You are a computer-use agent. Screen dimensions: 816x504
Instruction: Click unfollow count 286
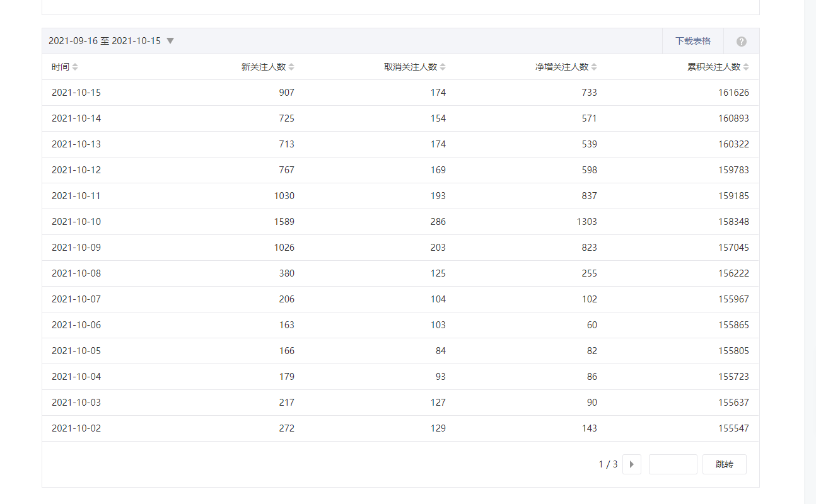tap(438, 222)
